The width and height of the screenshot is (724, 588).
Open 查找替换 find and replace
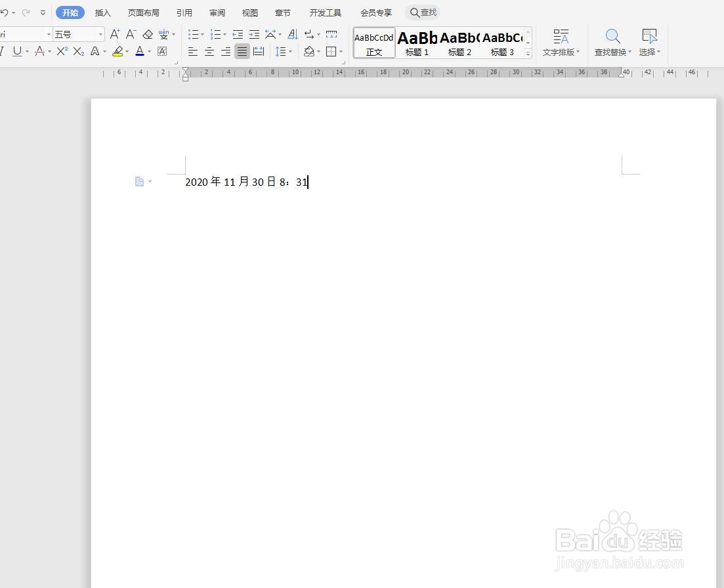[612, 43]
